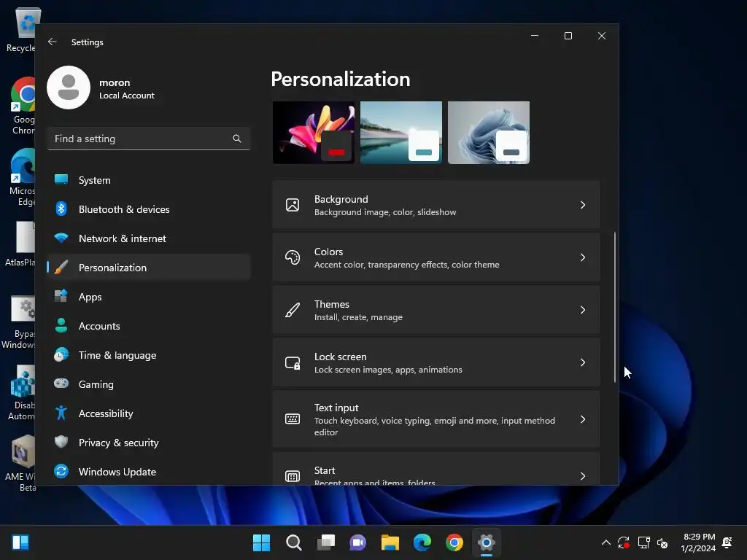Click the Background picture icon
Viewport: 747px width, 560px height.
tap(293, 205)
